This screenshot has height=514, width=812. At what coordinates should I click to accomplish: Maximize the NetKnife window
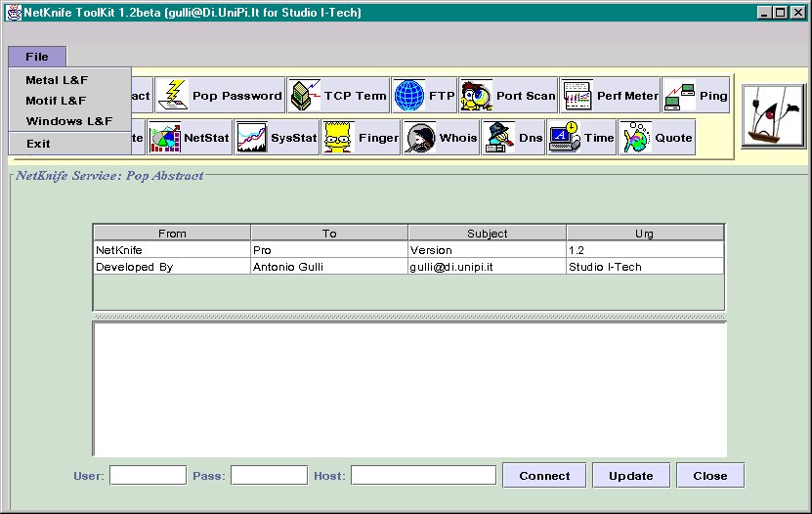click(x=780, y=13)
